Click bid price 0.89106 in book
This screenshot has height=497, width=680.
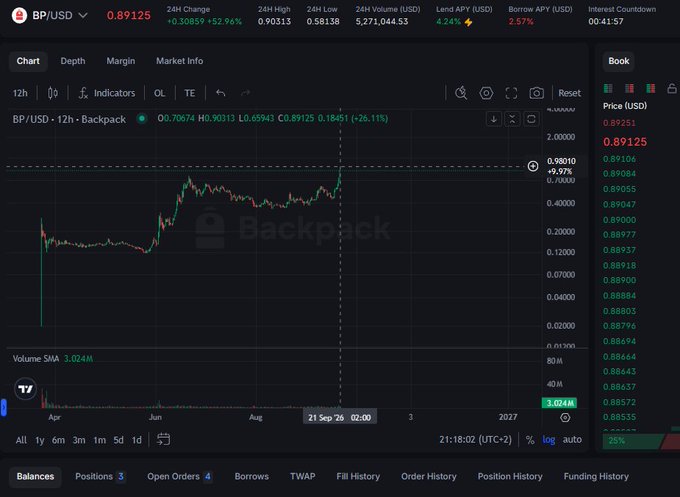pyautogui.click(x=619, y=159)
